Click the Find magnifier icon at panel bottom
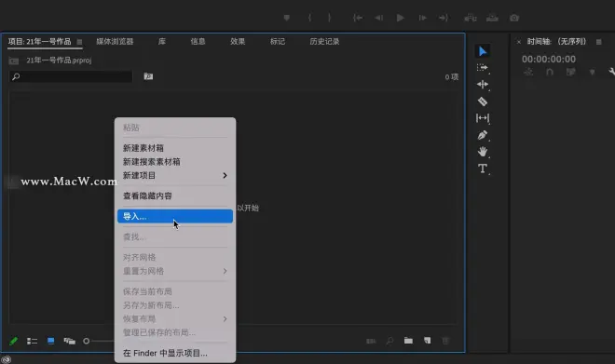Image resolution: width=615 pixels, height=364 pixels. click(x=389, y=341)
